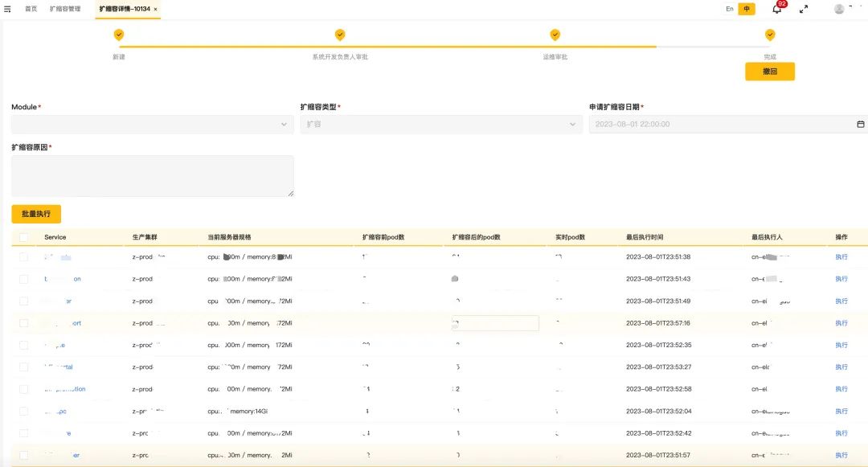Open the notification bell with 92 badge
Screen dimensions: 868x467
(776, 9)
